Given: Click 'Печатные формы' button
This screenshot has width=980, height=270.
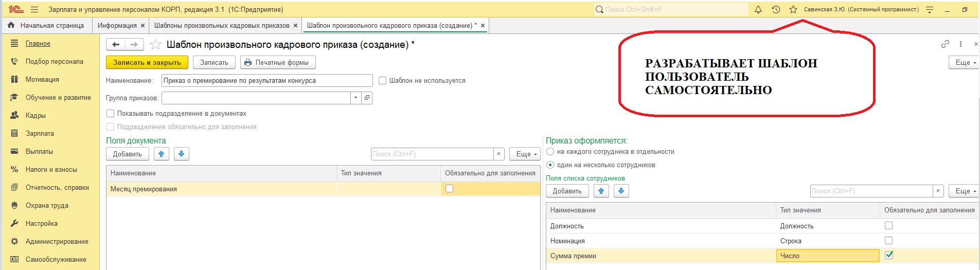Looking at the screenshot, I should pyautogui.click(x=277, y=62).
